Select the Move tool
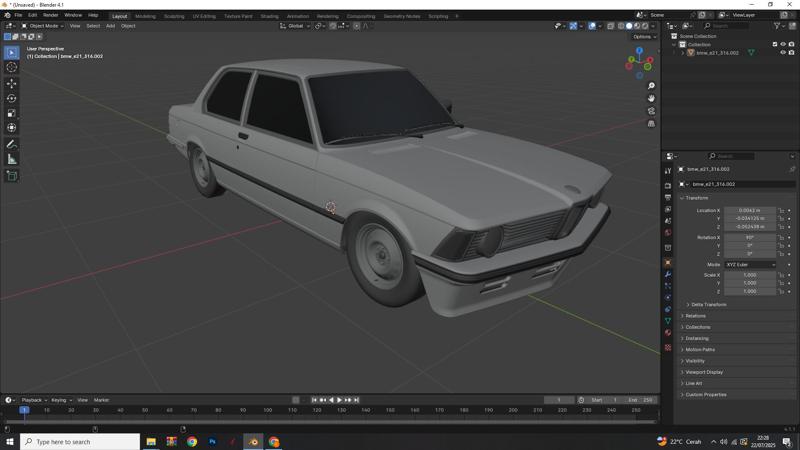This screenshot has height=450, width=800. [x=12, y=83]
